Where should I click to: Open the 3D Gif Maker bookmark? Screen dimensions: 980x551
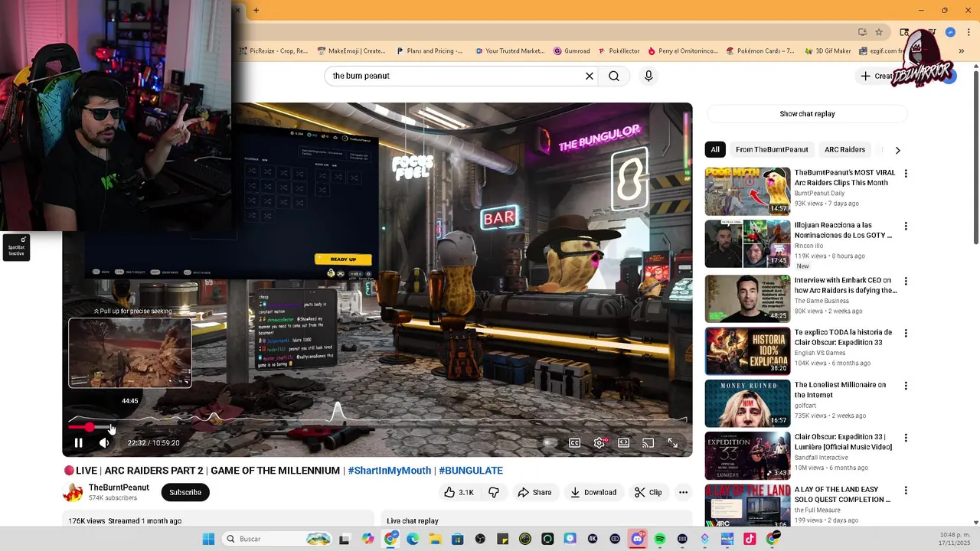828,51
